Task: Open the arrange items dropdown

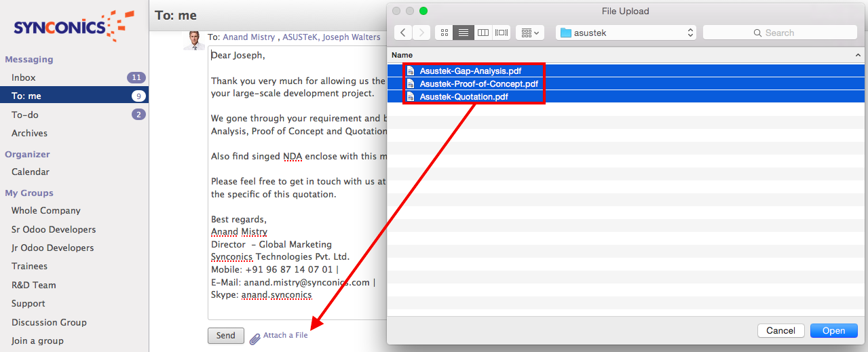Action: click(x=529, y=33)
